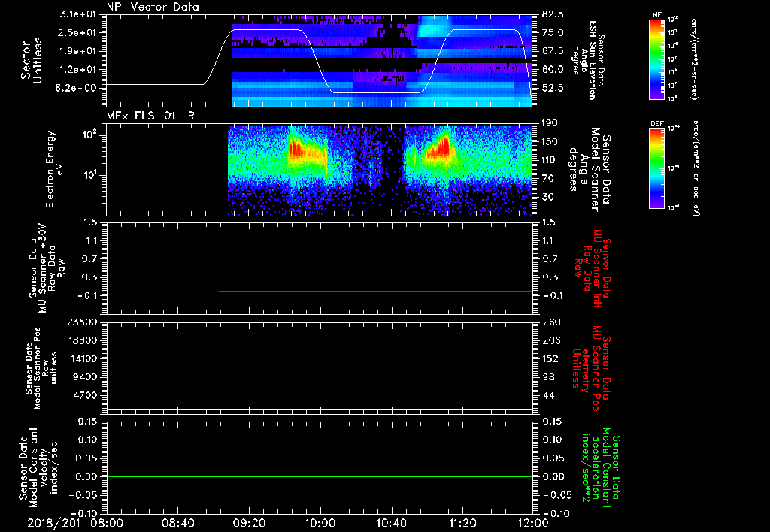Click the 190 scanner angle tick label
The height and width of the screenshot is (532, 770).
click(550, 123)
